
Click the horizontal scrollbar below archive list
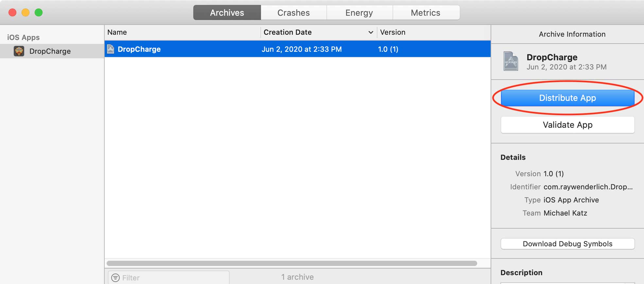(292, 263)
